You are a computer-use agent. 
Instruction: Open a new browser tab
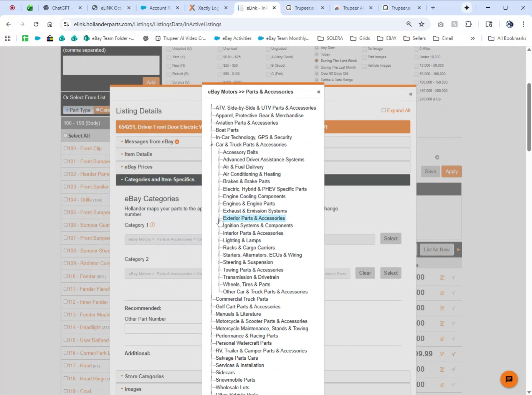tap(433, 8)
